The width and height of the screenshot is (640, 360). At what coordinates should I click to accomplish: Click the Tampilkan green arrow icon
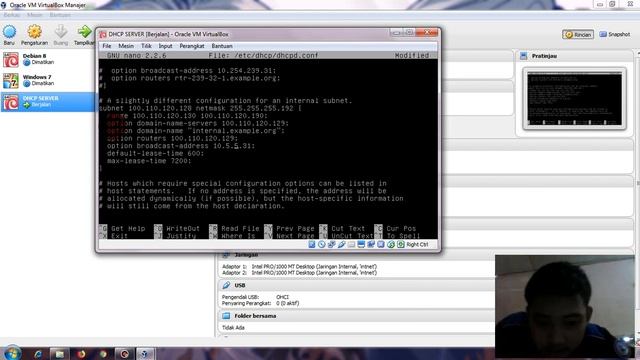[85, 32]
